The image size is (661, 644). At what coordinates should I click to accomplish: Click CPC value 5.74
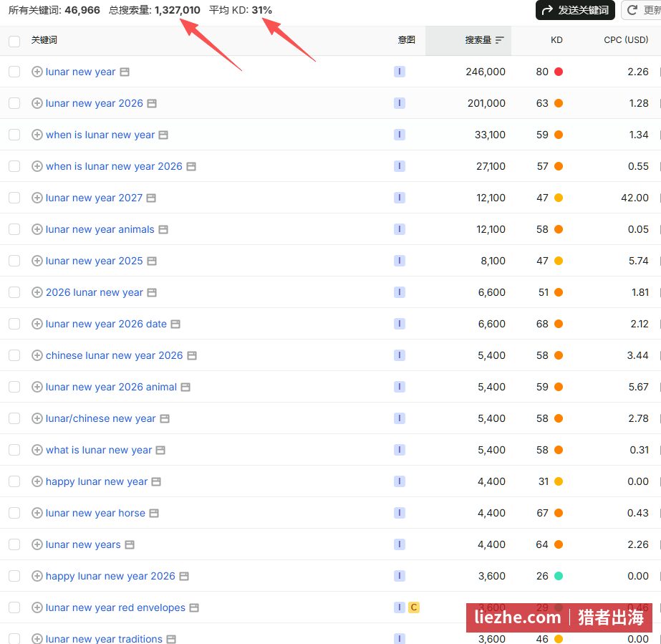[639, 261]
